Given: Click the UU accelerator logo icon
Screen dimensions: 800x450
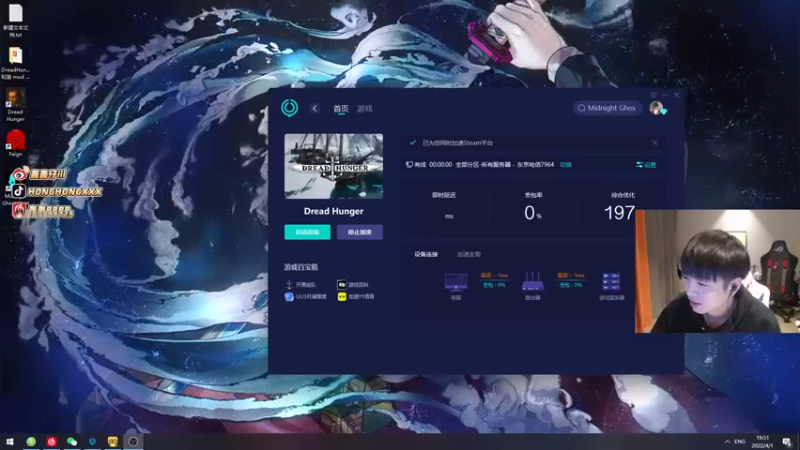Looking at the screenshot, I should [289, 108].
